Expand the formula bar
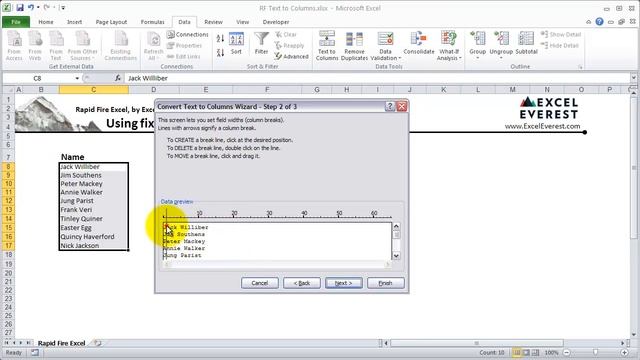The image size is (640, 360). (x=633, y=78)
